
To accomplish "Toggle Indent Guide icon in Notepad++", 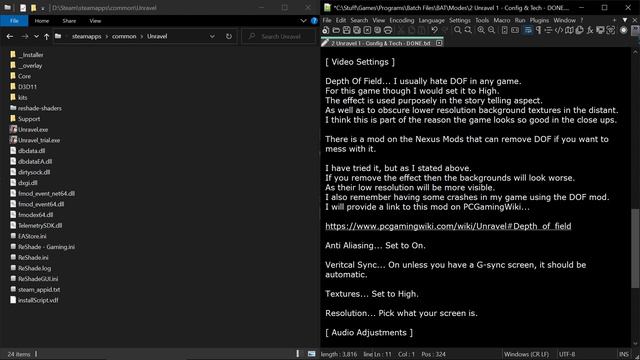I will (549, 30).
